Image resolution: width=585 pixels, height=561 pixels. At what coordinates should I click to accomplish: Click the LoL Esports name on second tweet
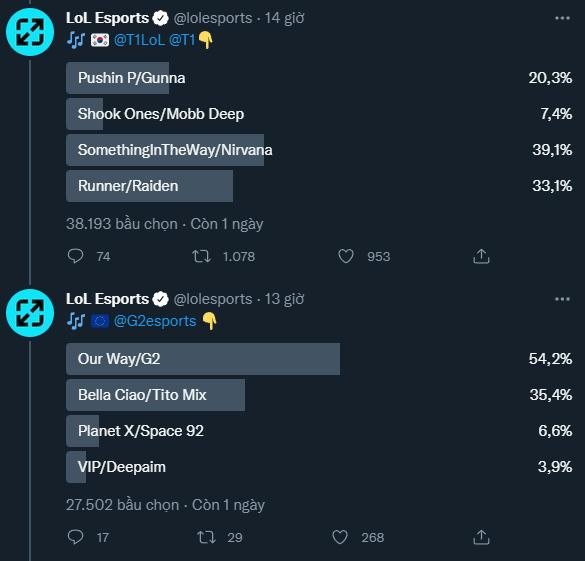pos(107,299)
